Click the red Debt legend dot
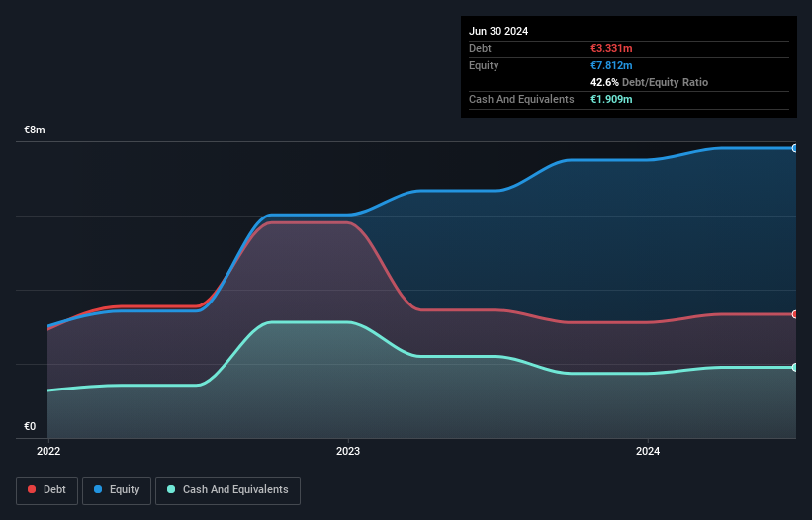 click(32, 489)
